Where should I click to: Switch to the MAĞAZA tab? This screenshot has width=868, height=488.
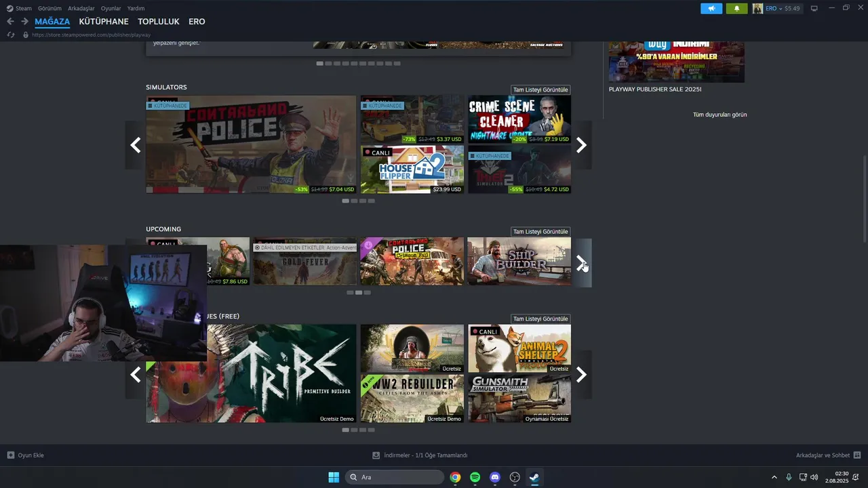pyautogui.click(x=52, y=22)
